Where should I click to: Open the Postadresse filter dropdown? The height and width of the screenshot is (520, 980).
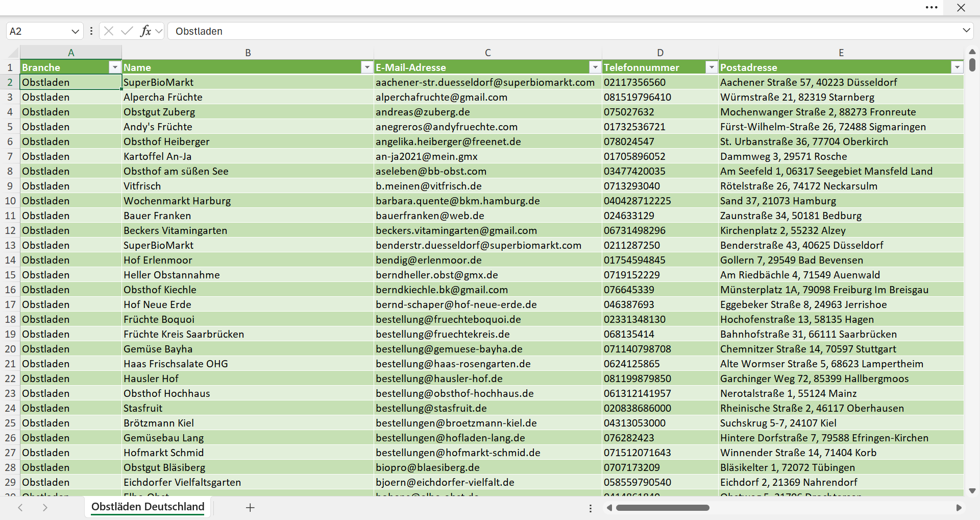pos(957,67)
